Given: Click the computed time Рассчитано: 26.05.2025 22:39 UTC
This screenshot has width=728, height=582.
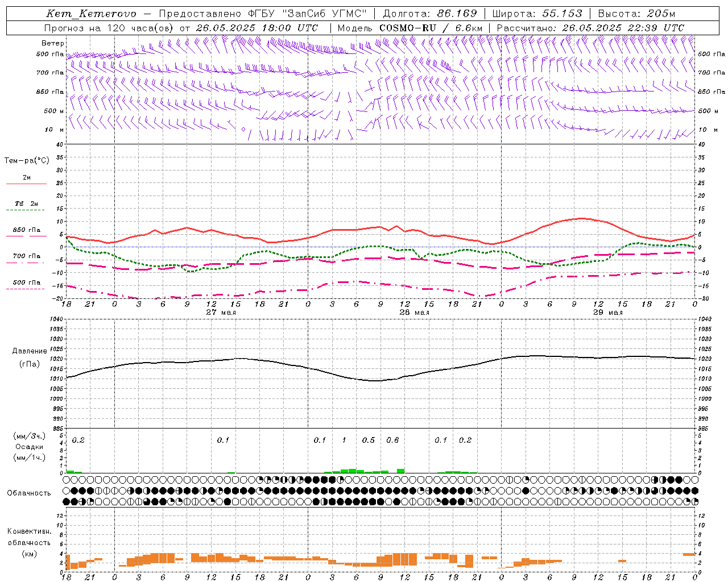Looking at the screenshot, I should [x=590, y=28].
